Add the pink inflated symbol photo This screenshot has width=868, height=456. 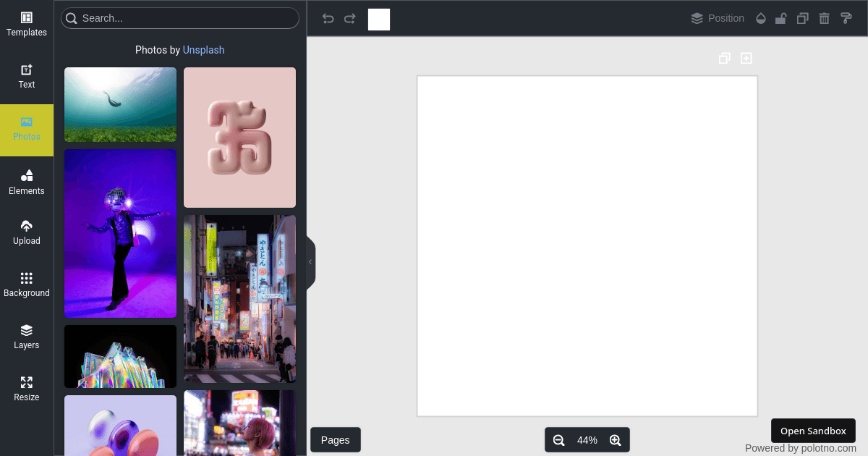pyautogui.click(x=239, y=138)
